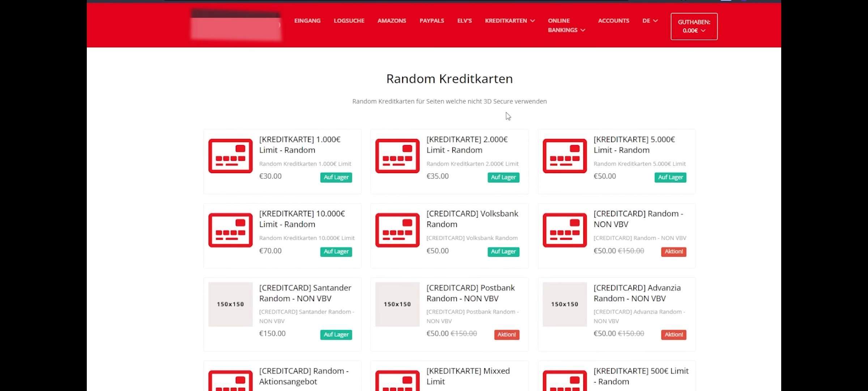Image resolution: width=868 pixels, height=391 pixels.
Task: Click the 150x150 placeholder for Santander Random
Action: pyautogui.click(x=230, y=304)
